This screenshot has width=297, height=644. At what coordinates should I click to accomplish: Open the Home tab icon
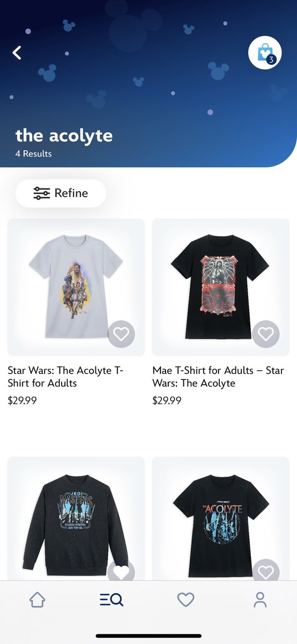(x=37, y=599)
